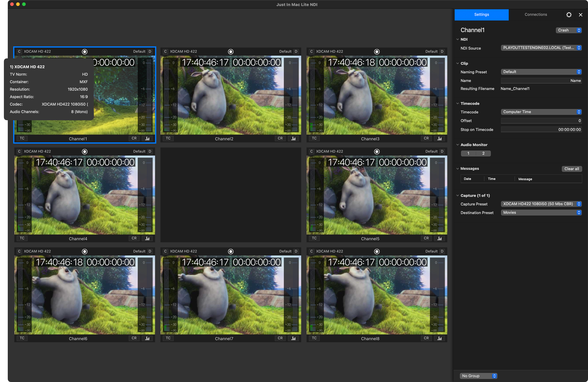
Task: Open audio meter icon on Channel7
Action: (x=293, y=338)
